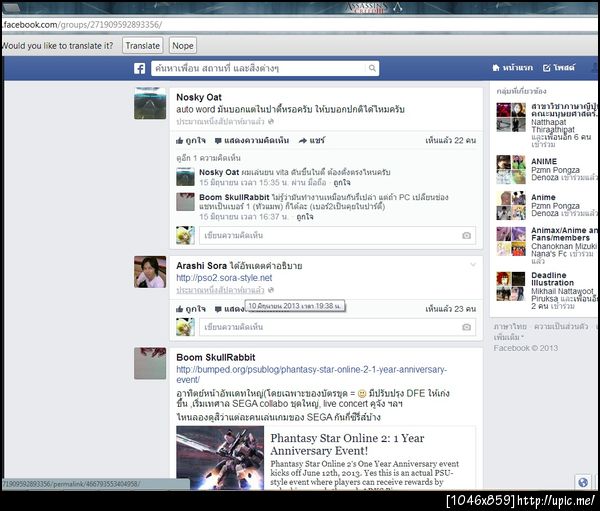Screen dimensions: 600x511
Task: Click the Phantasy Star Online article preview image
Action: click(x=220, y=458)
